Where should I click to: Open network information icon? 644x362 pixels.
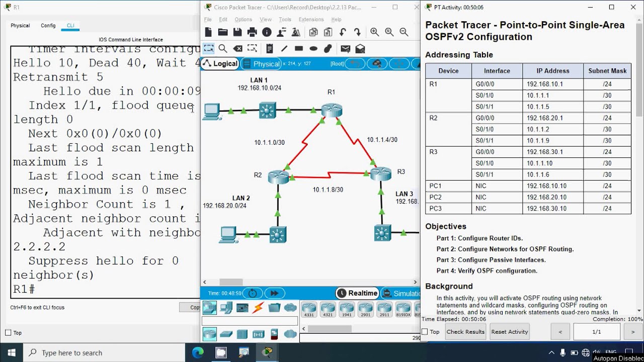[267, 32]
